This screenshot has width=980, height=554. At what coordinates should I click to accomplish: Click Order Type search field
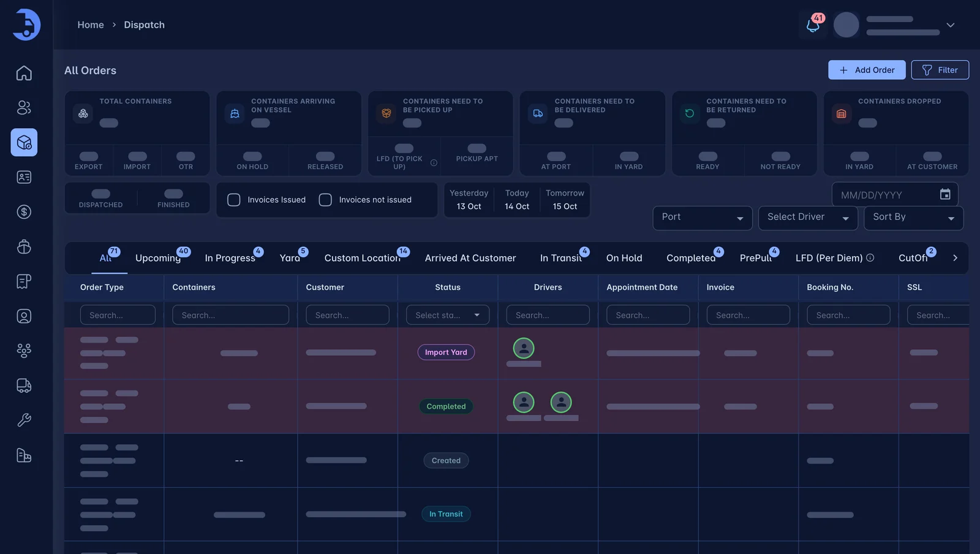(118, 315)
